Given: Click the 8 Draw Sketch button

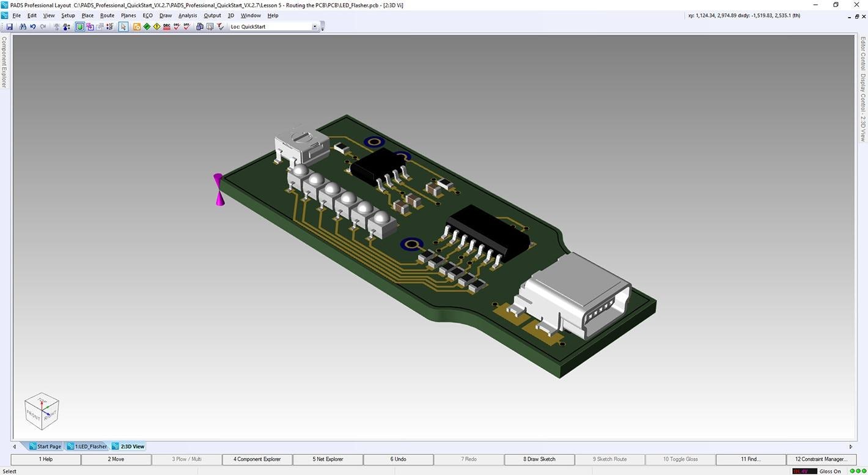Looking at the screenshot, I should [539, 458].
